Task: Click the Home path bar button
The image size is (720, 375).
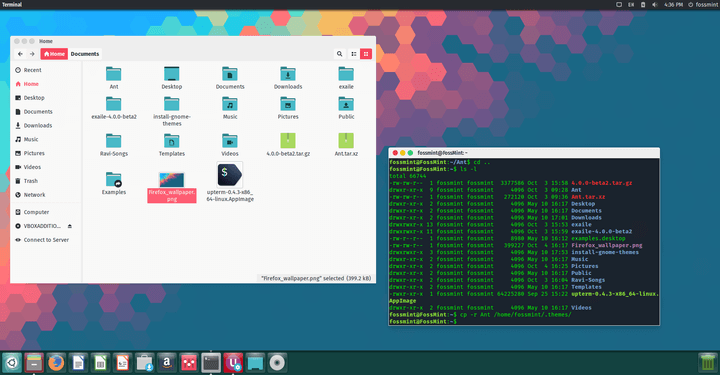Action: pos(54,54)
